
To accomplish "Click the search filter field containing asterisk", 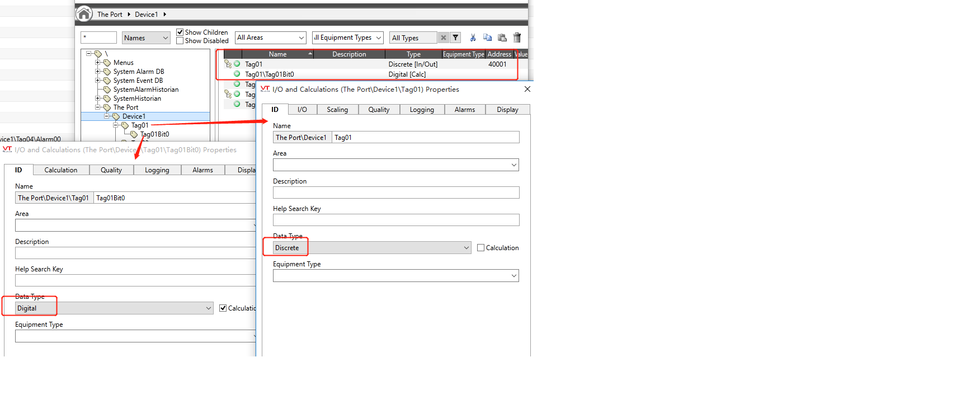I will [x=99, y=37].
